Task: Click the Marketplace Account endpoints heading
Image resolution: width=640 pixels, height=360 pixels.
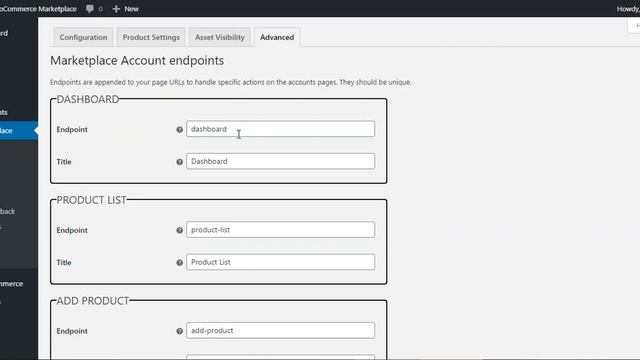Action: [x=137, y=60]
